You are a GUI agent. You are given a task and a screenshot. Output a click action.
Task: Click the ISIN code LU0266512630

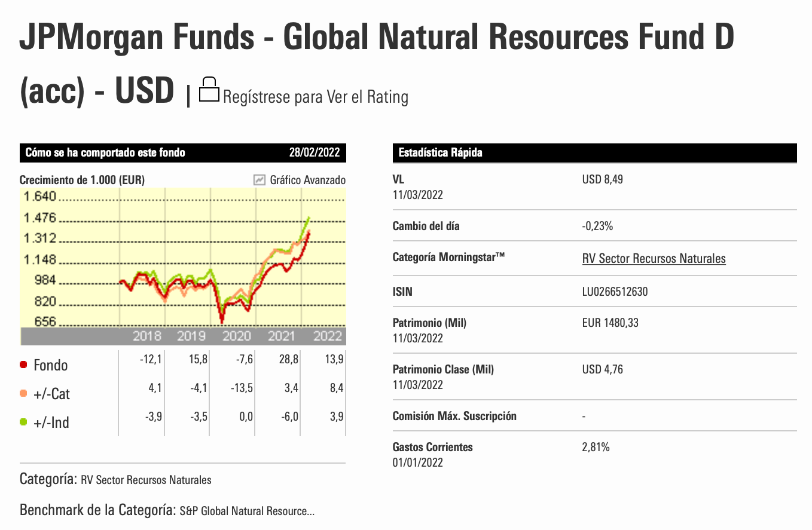point(615,292)
